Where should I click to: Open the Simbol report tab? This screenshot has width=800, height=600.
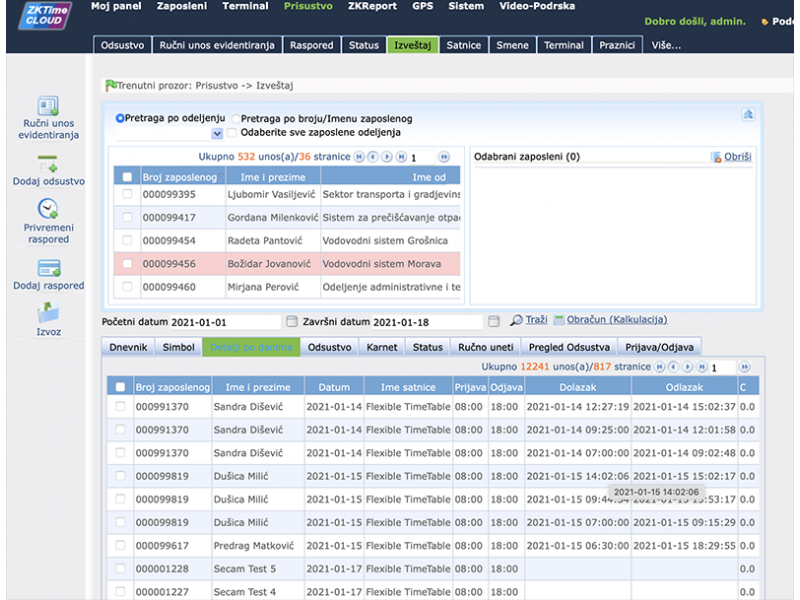[x=179, y=347]
